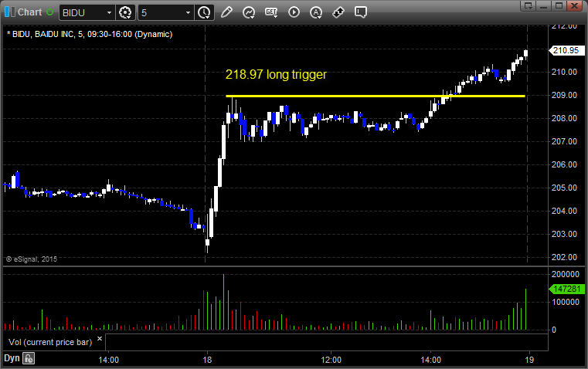Click the 'Vol (current price bar)' label
This screenshot has height=369, width=588.
click(50, 342)
